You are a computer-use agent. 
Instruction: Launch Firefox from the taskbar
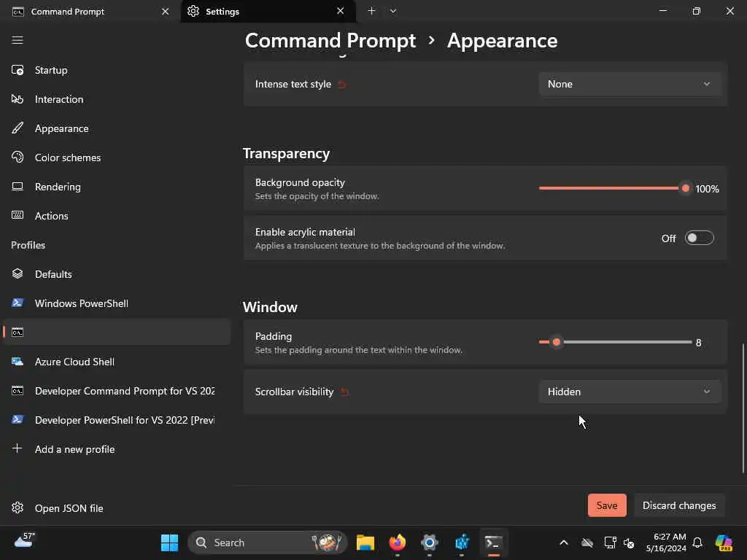coord(398,542)
